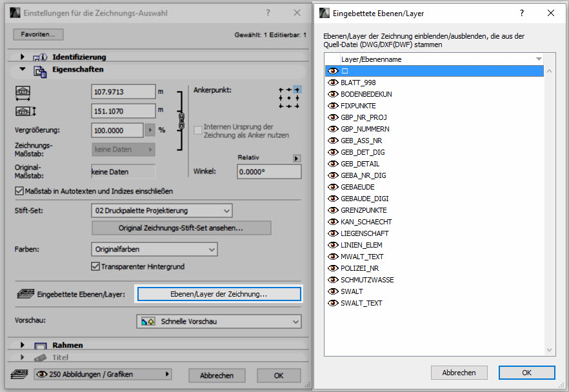Hide GRENZPUNKTE layer with eye icon
Viewport: 569px width, 392px height.
point(333,210)
